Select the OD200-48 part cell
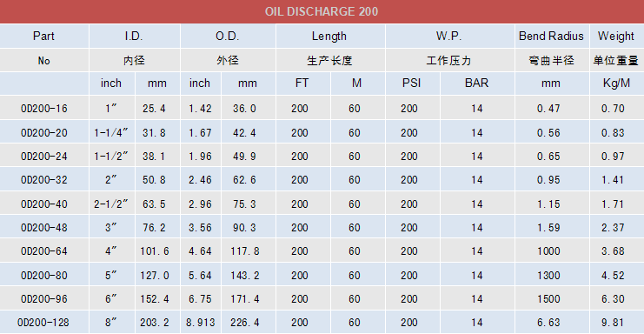Viewport: 644px width, 334px height. pyautogui.click(x=44, y=227)
